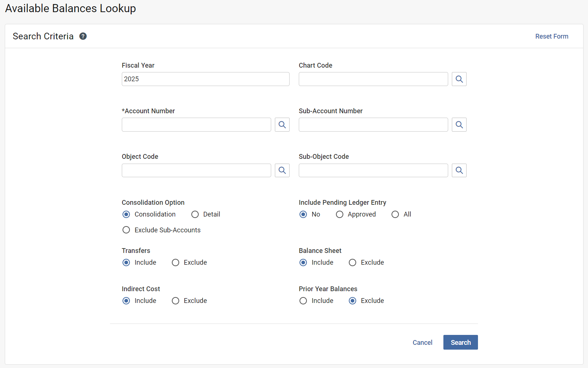Click the Reset Form link
Image resolution: width=588 pixels, height=368 pixels.
552,36
